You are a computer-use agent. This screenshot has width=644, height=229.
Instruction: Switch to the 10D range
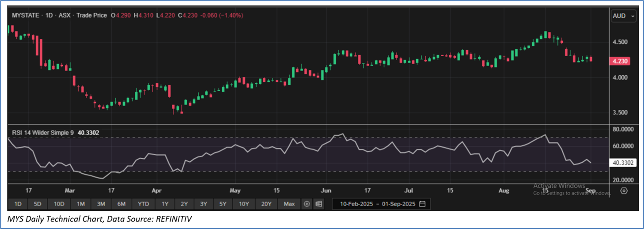click(x=59, y=204)
